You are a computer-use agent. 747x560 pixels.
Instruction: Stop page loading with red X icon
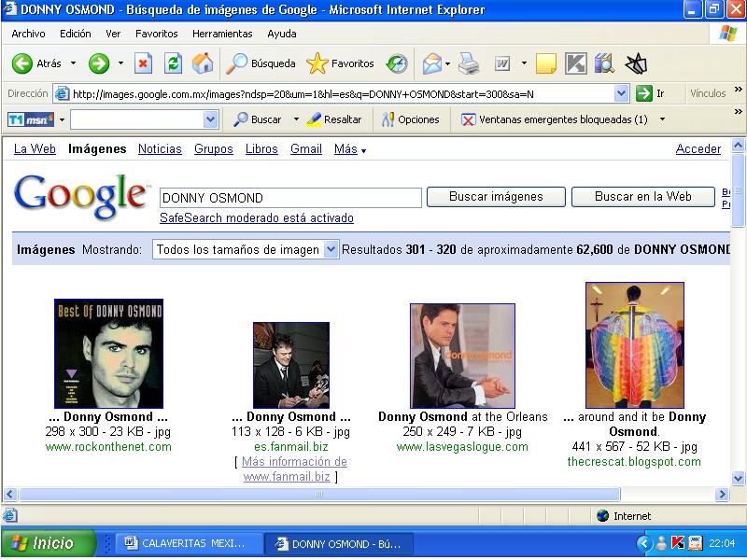point(143,63)
